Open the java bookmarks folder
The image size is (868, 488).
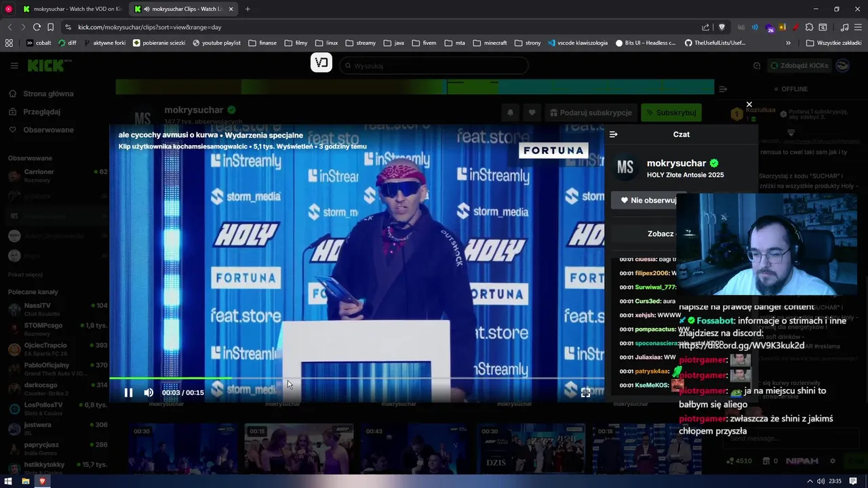393,43
